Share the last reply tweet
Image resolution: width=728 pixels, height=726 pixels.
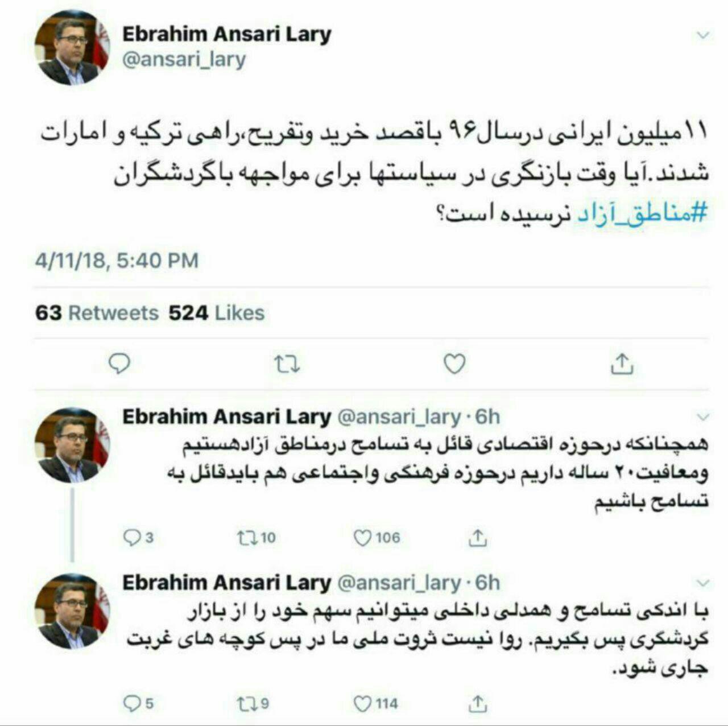478,703
